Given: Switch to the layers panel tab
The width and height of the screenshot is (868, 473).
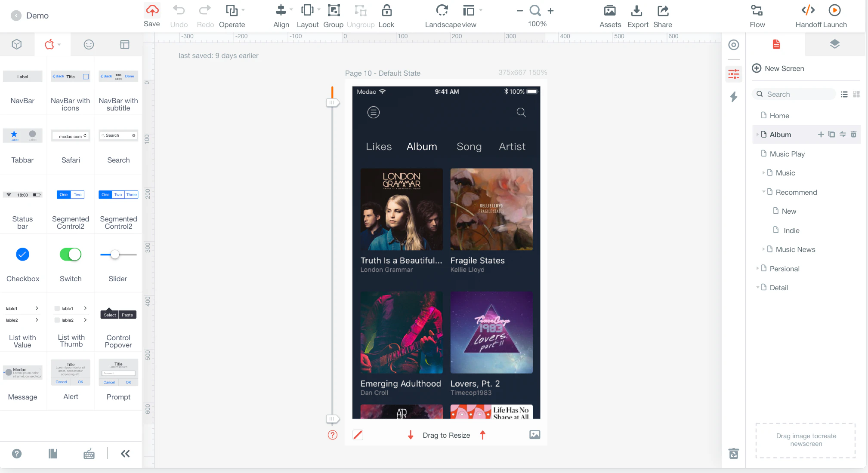Looking at the screenshot, I should 834,44.
